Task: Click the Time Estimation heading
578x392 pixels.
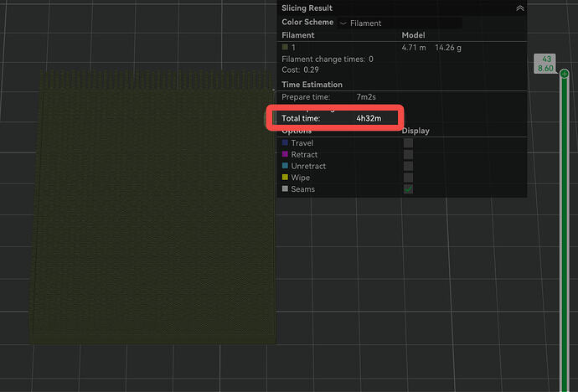Action: tap(312, 85)
